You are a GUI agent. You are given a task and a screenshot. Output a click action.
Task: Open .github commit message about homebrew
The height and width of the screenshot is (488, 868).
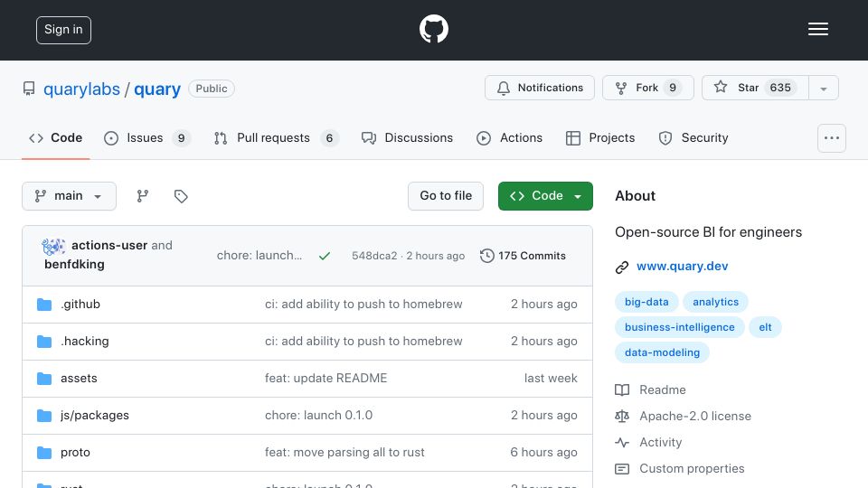click(363, 305)
